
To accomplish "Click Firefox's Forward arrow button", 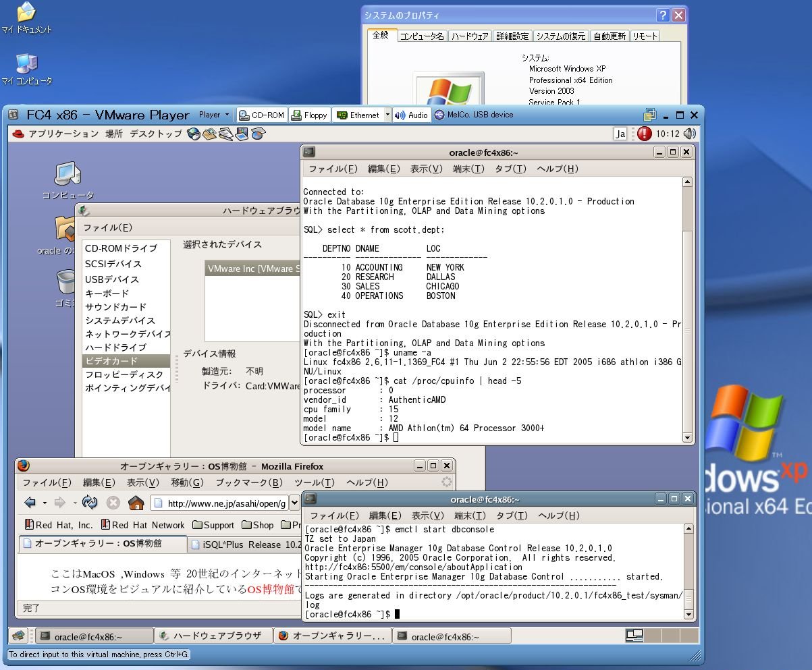I will pos(59,503).
